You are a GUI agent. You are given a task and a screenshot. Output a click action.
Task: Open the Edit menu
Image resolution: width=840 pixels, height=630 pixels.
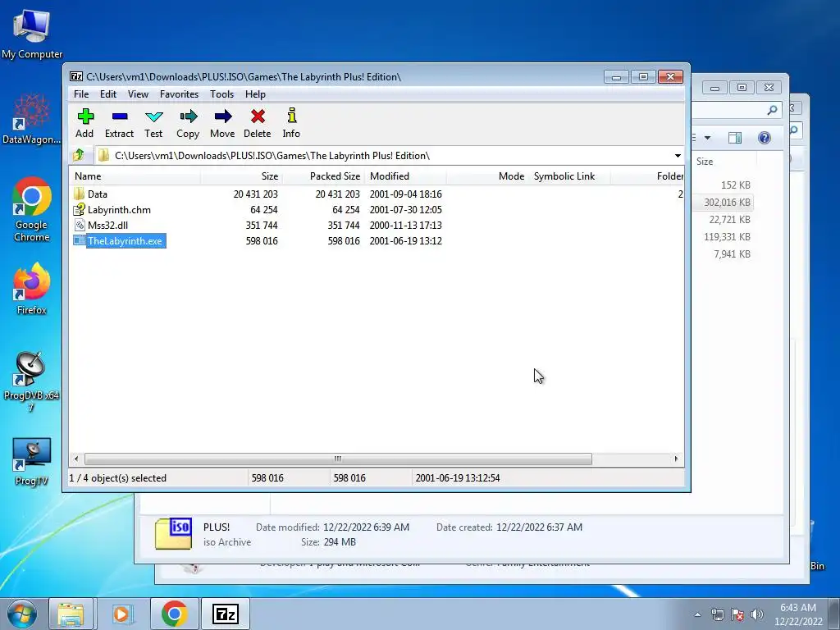pos(108,94)
